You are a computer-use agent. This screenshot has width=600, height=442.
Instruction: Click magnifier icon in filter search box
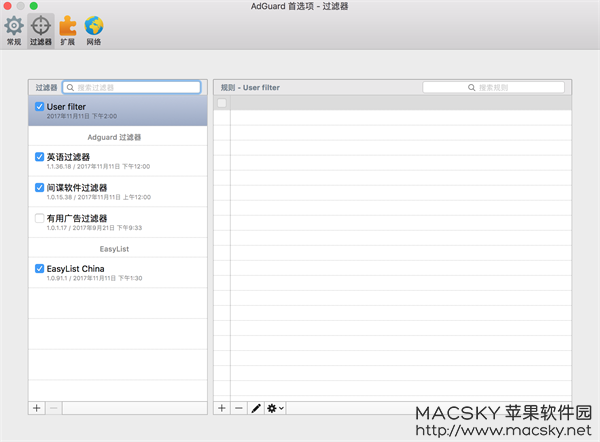[70, 88]
